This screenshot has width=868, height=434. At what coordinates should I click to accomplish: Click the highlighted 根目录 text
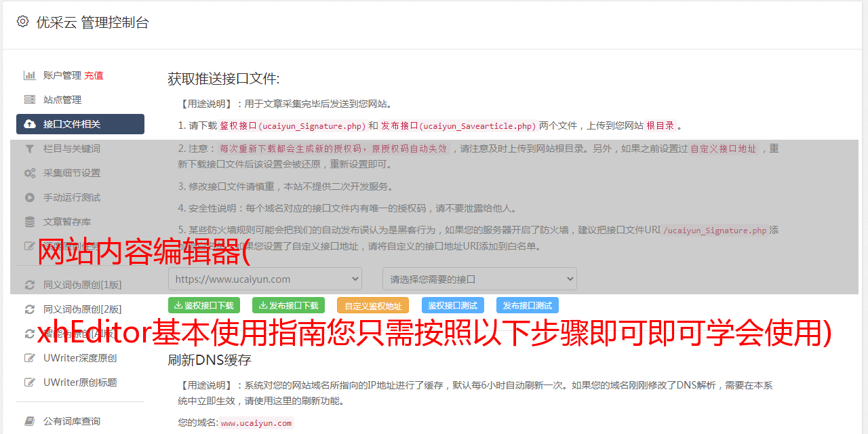tap(660, 125)
